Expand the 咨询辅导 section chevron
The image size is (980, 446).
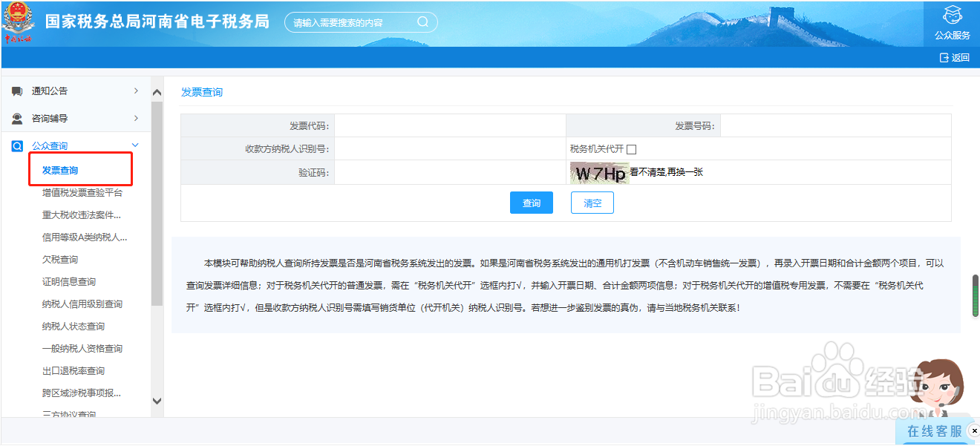(136, 117)
